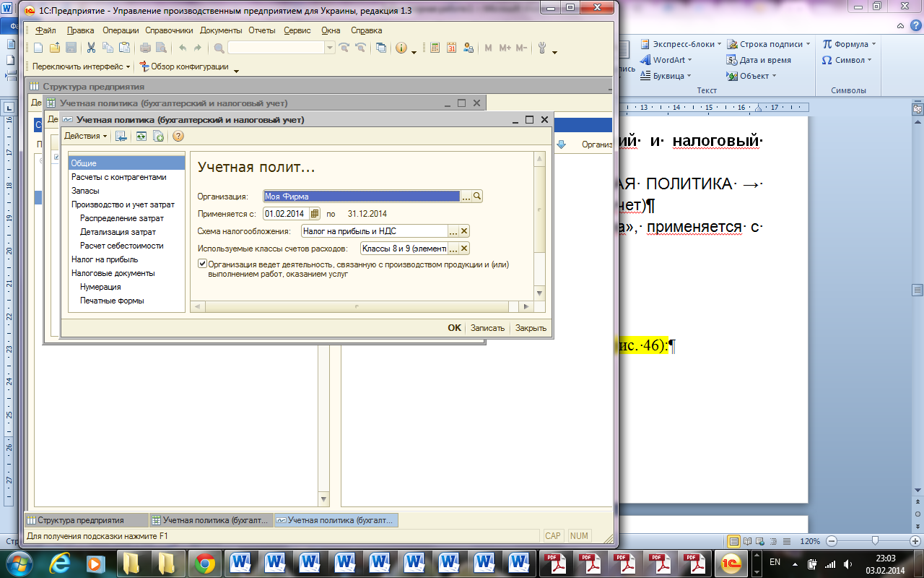Open the Calculator icon in 1C toolbar

[435, 48]
